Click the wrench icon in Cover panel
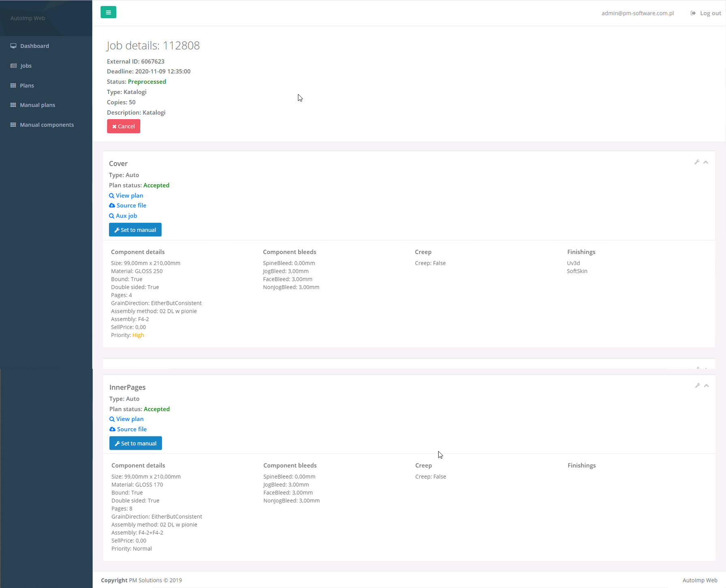This screenshot has width=726, height=588. [697, 162]
